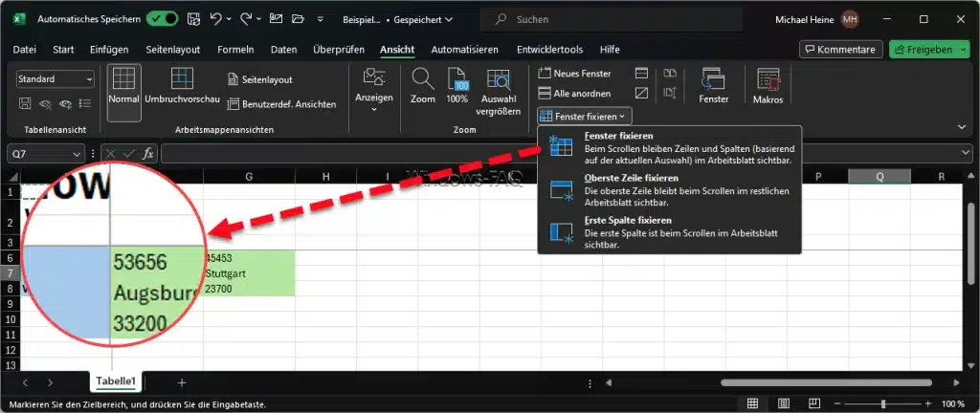Open the Datei tab

pyautogui.click(x=24, y=50)
